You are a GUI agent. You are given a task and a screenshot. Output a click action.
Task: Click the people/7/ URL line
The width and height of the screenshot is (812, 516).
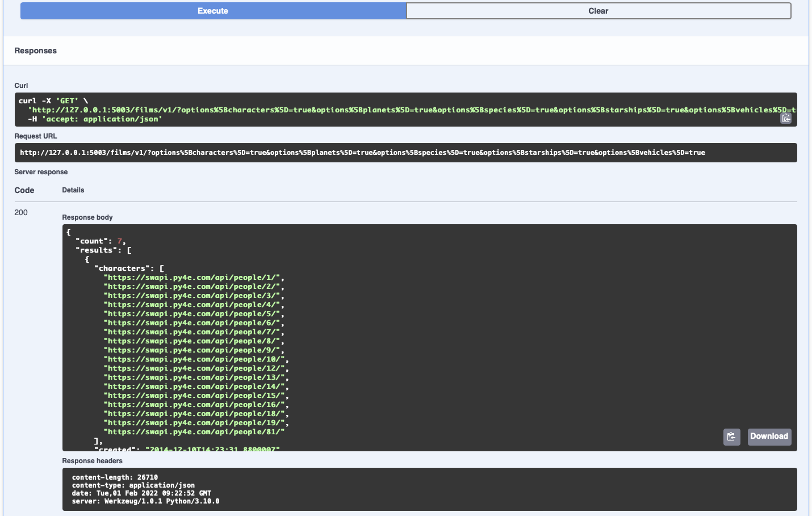coord(194,332)
